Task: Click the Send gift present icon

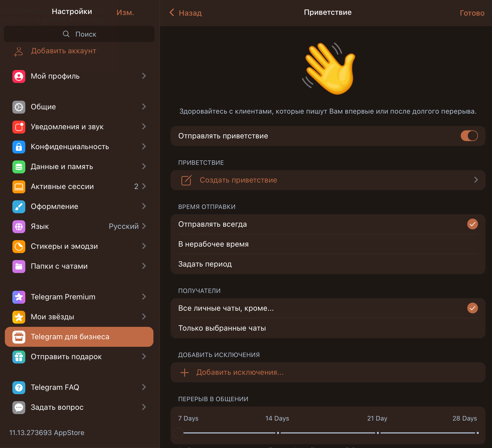Action: click(x=19, y=357)
